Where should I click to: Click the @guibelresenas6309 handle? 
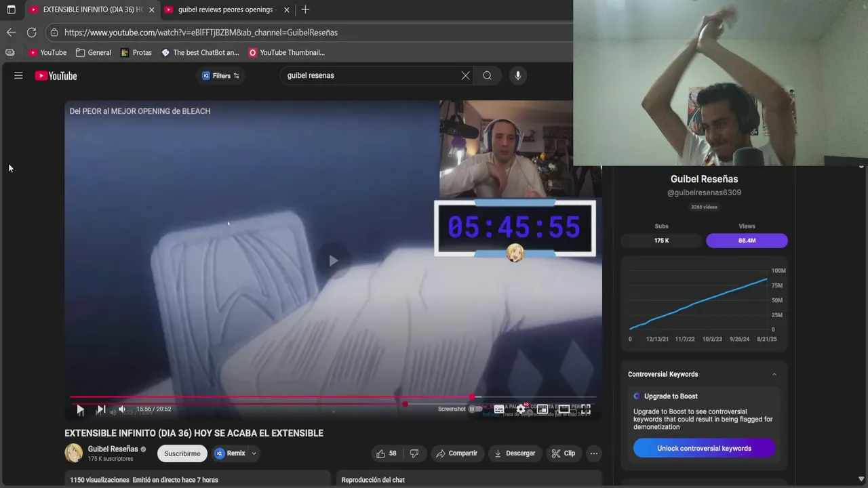704,192
